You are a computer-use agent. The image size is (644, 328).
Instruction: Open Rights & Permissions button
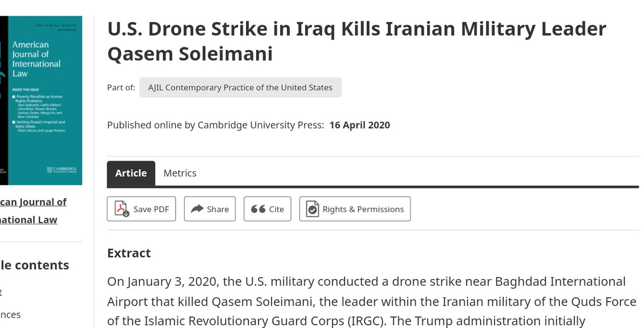coord(355,209)
